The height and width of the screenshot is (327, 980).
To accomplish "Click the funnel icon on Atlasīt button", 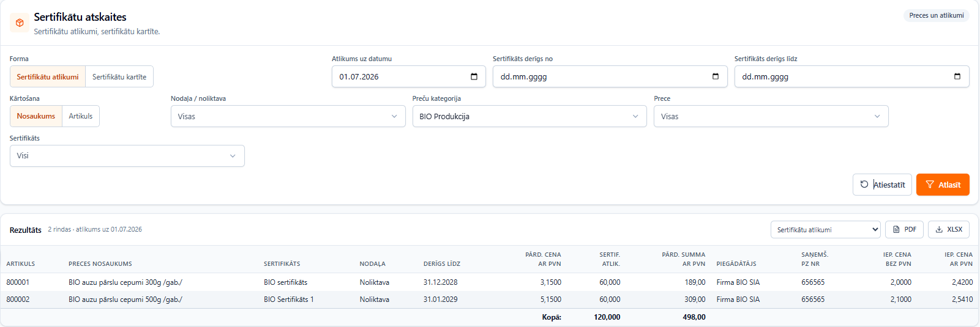I will [x=930, y=185].
